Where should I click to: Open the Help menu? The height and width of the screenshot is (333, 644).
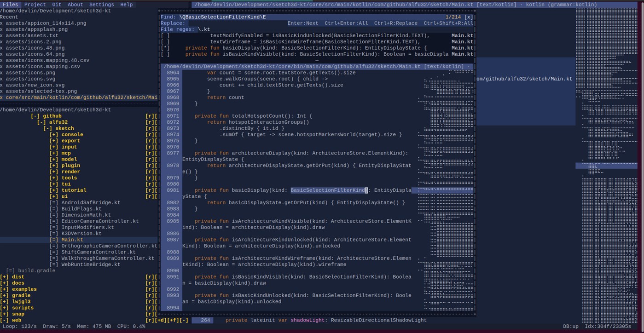[x=126, y=5]
